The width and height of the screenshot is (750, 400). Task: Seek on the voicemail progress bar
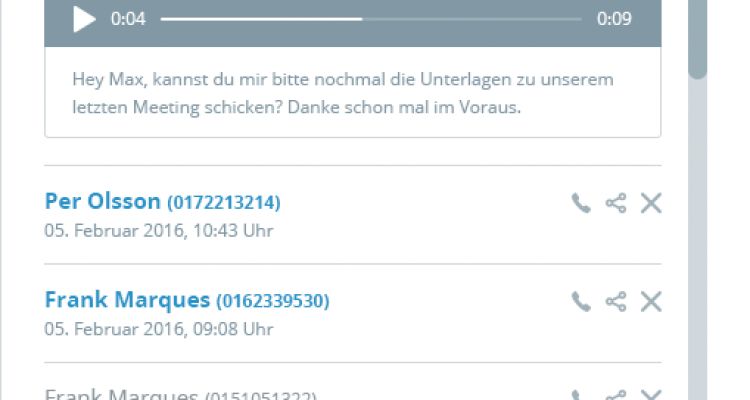tap(371, 19)
